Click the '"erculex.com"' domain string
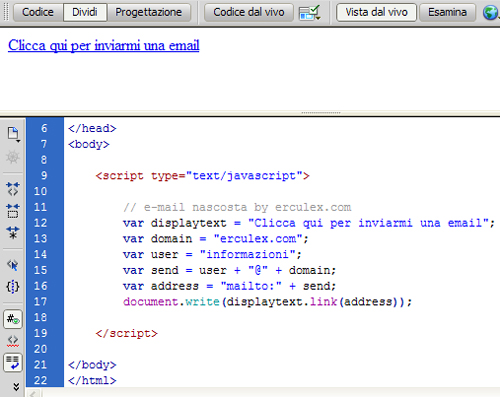Image resolution: width=500 pixels, height=397 pixels. point(258,239)
